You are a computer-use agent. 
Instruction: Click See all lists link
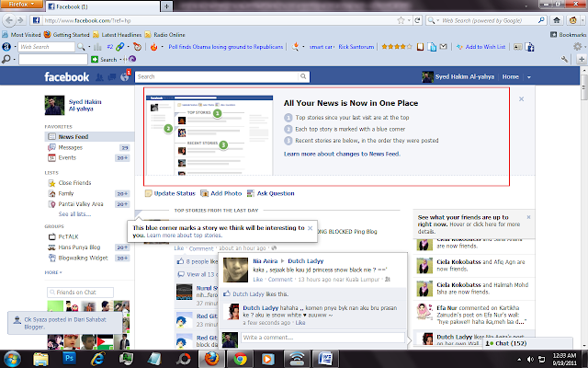(74, 214)
